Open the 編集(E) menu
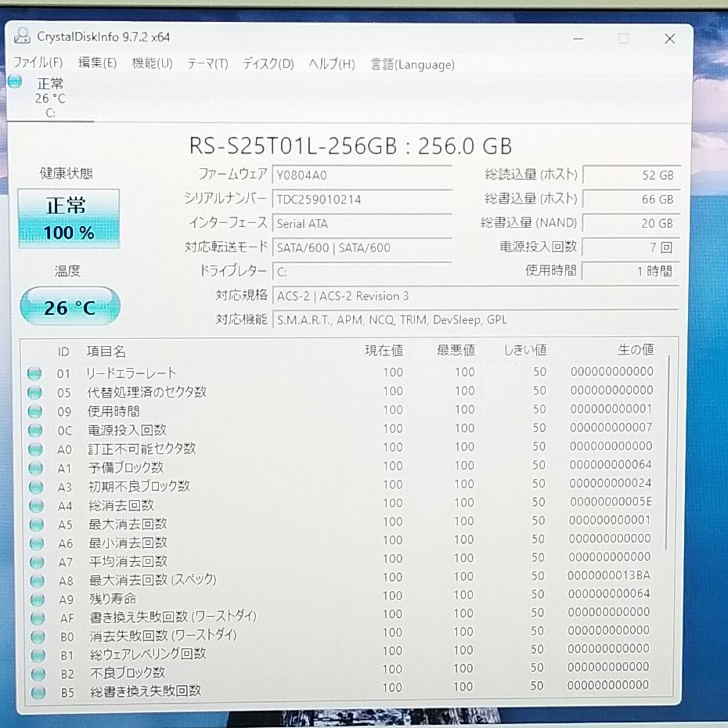The image size is (728, 728). pyautogui.click(x=97, y=62)
